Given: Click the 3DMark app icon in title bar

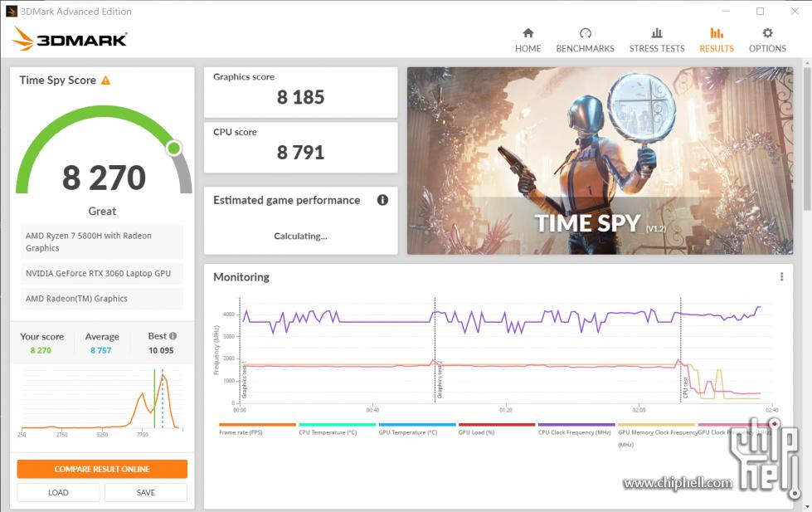Looking at the screenshot, I should (12, 11).
